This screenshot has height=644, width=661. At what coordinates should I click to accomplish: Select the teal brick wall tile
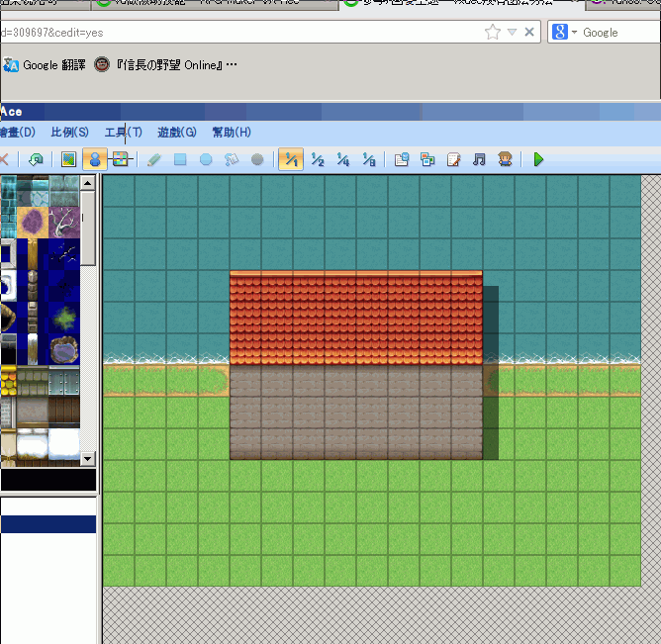click(9, 207)
